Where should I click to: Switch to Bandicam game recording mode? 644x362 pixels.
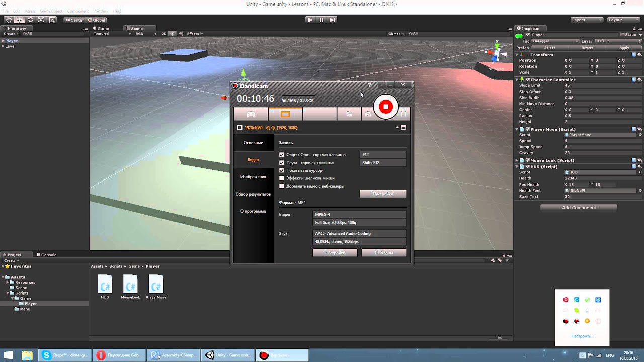pos(251,114)
